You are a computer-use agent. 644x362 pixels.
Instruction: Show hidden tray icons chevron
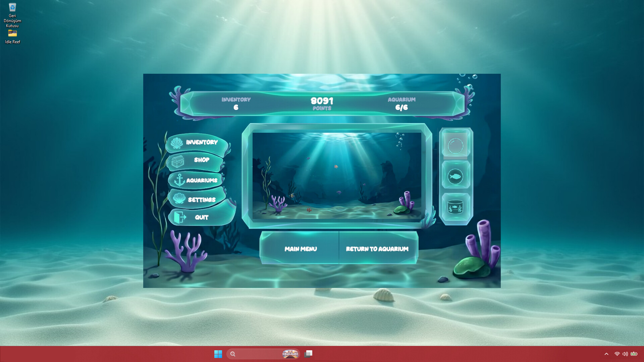click(x=606, y=354)
